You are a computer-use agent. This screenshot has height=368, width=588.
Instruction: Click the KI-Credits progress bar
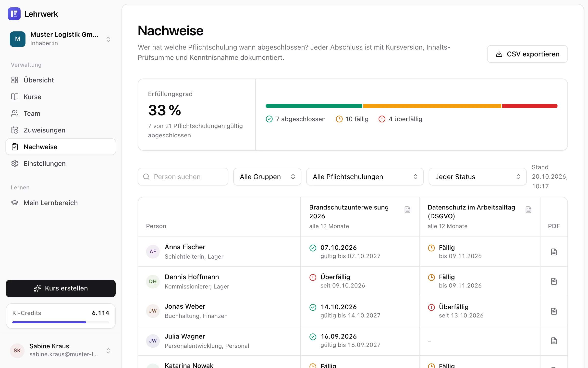click(x=61, y=322)
